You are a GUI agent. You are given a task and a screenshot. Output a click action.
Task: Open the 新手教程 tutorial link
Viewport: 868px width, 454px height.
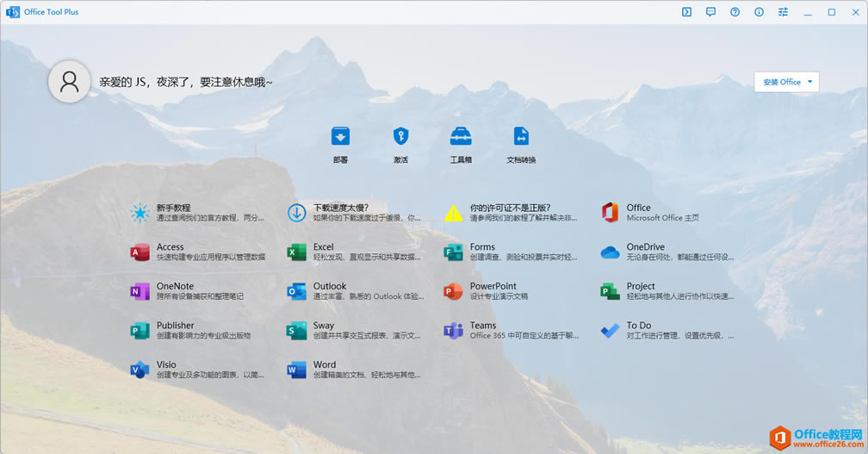pyautogui.click(x=173, y=208)
